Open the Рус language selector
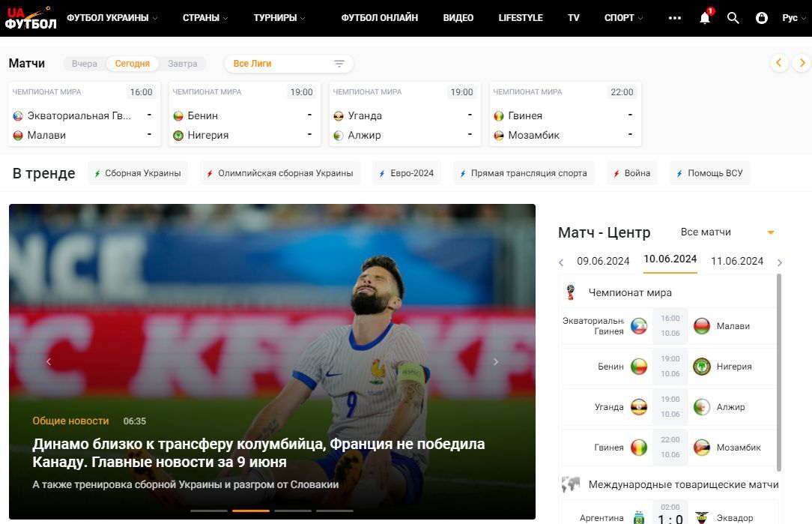The width and height of the screenshot is (812, 524). pos(794,18)
